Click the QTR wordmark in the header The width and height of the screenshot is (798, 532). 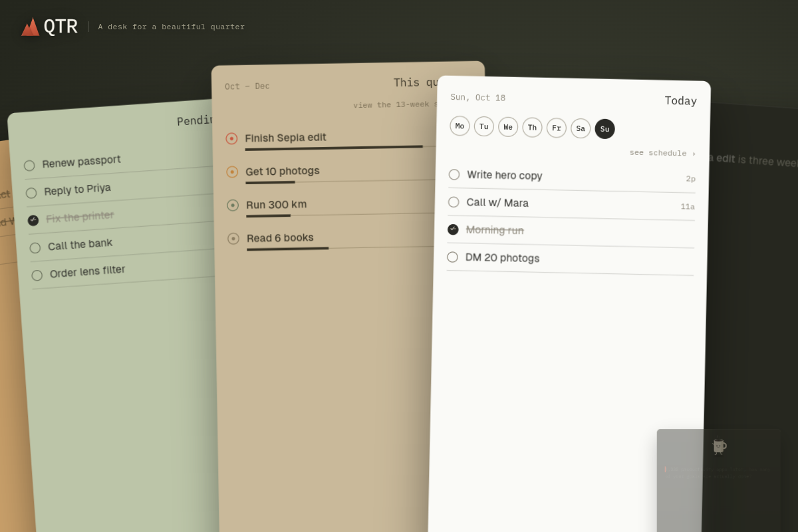pos(61,27)
